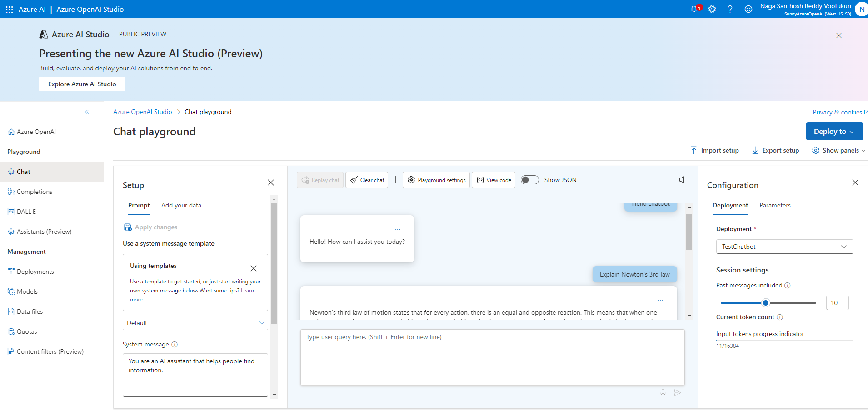Open the View code dialog
The width and height of the screenshot is (868, 410).
click(493, 179)
